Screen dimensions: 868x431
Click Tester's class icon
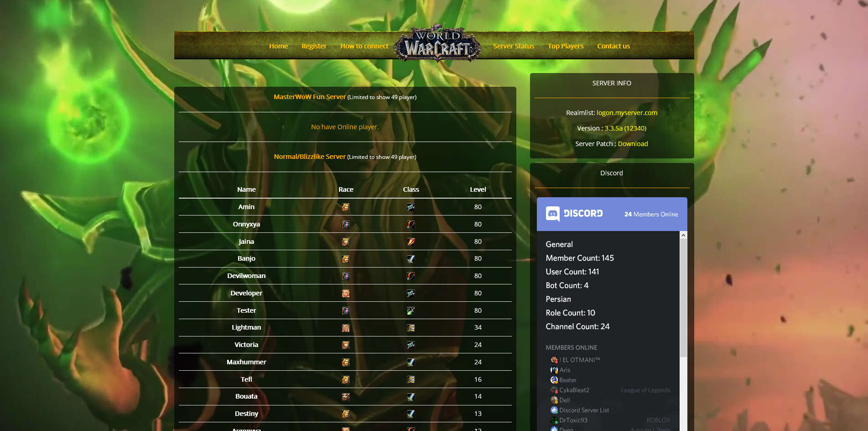(x=411, y=311)
